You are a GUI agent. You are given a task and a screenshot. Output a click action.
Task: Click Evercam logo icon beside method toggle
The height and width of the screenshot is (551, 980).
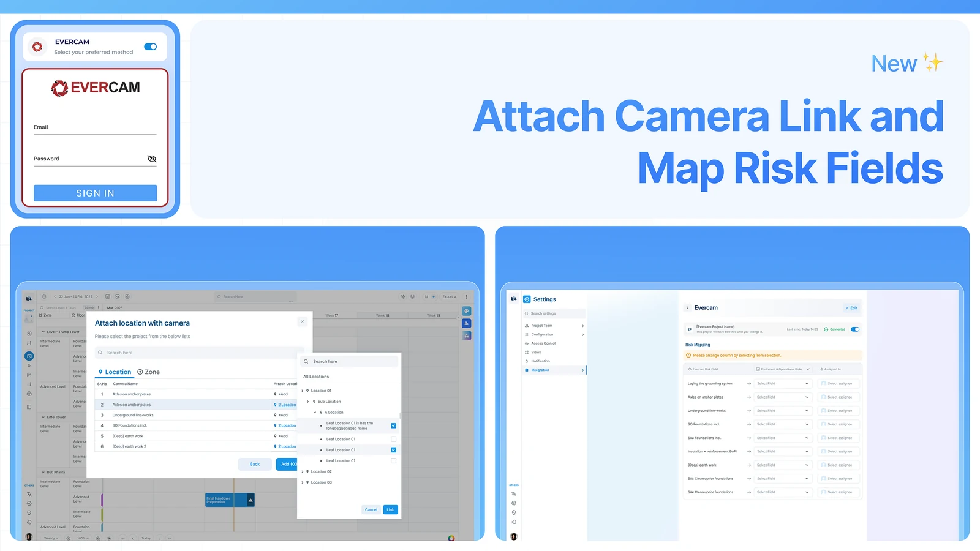coord(37,47)
